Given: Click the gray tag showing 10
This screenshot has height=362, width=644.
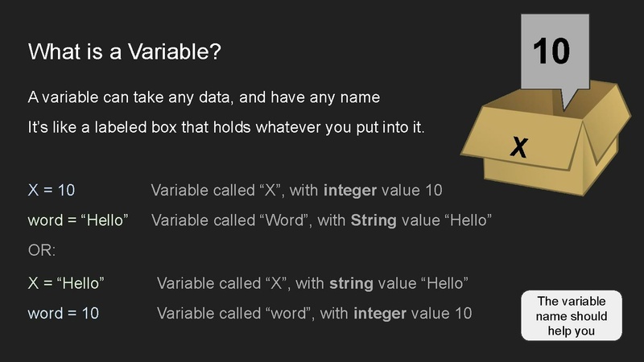Looking at the screenshot, I should coord(552,51).
